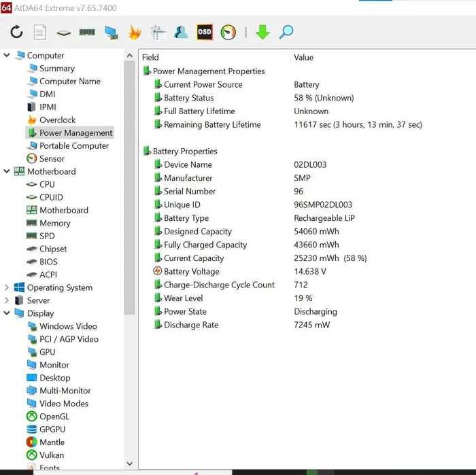Click the tree scrollbar down arrow
The width and height of the screenshot is (476, 475).
[x=130, y=463]
